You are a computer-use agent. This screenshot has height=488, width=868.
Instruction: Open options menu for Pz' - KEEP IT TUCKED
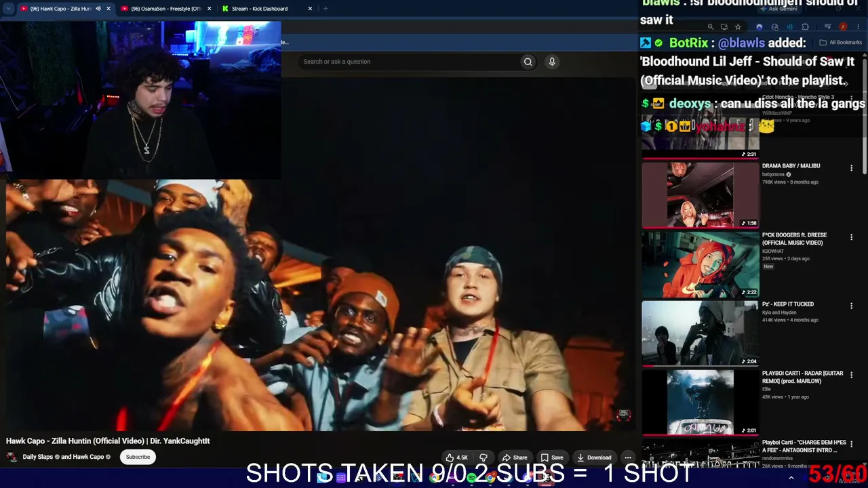tap(852, 306)
